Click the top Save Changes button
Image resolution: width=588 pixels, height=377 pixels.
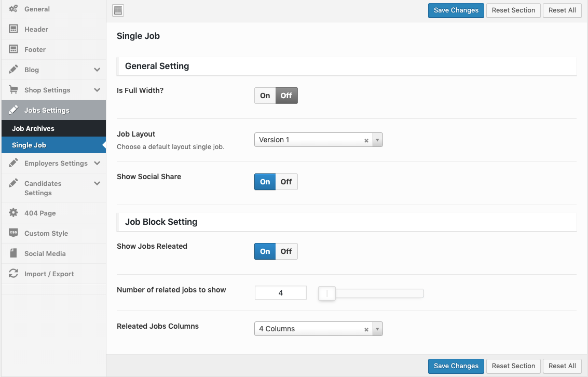tap(456, 10)
